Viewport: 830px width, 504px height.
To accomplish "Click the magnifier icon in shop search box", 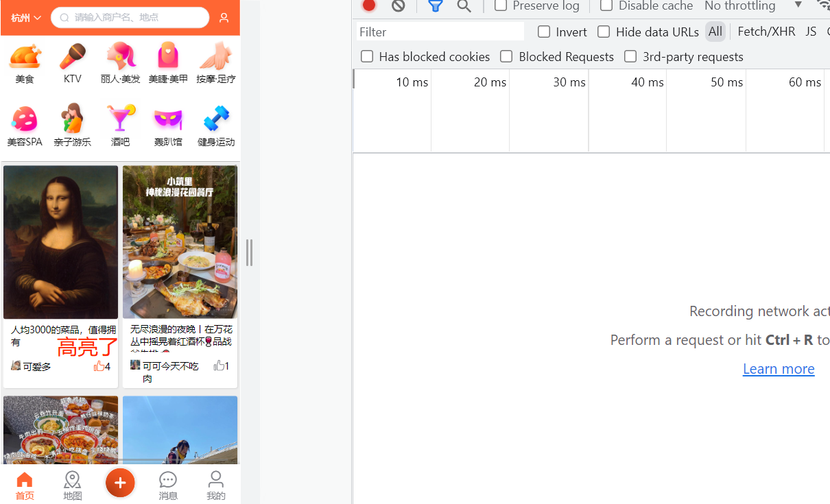I will click(x=64, y=18).
